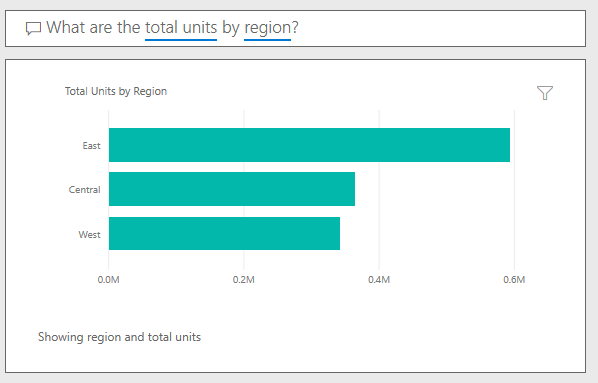Viewport: 598px width, 383px height.
Task: Click the word 'What' in the question
Action: coord(64,27)
